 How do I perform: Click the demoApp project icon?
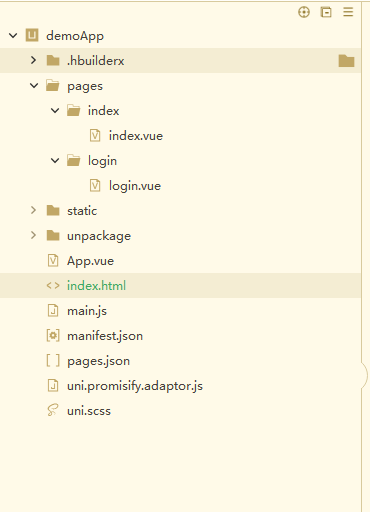point(32,35)
